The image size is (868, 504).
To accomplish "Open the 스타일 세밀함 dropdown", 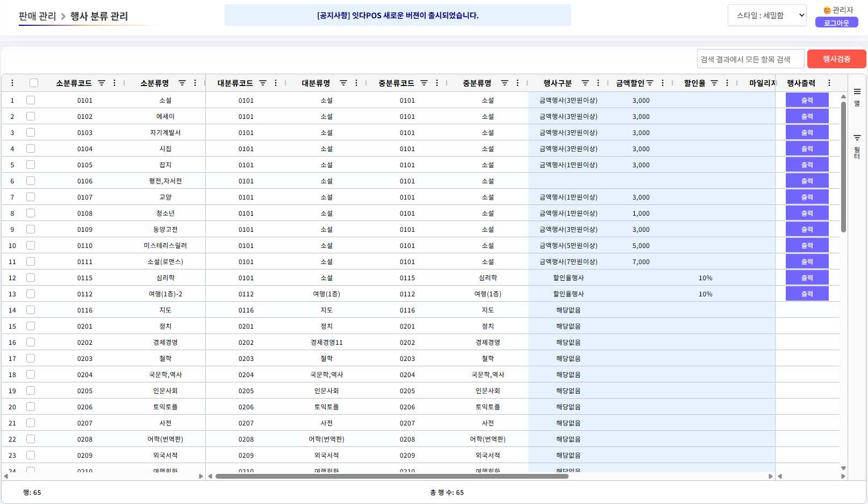I will click(x=767, y=16).
